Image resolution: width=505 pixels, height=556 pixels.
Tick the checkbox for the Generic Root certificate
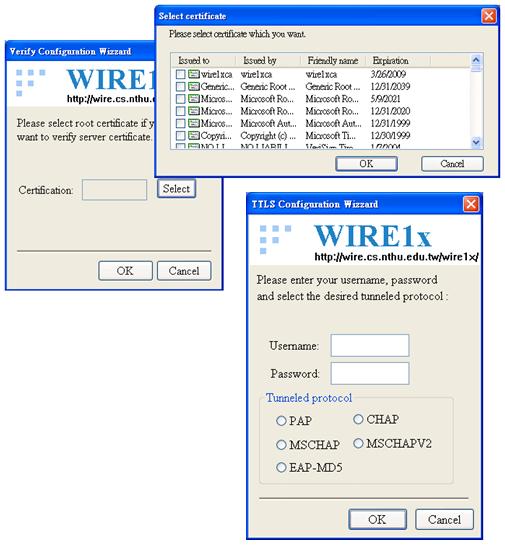181,87
